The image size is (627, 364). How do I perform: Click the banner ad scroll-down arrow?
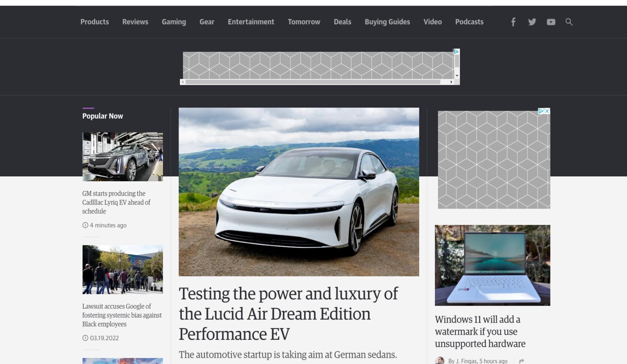[457, 76]
